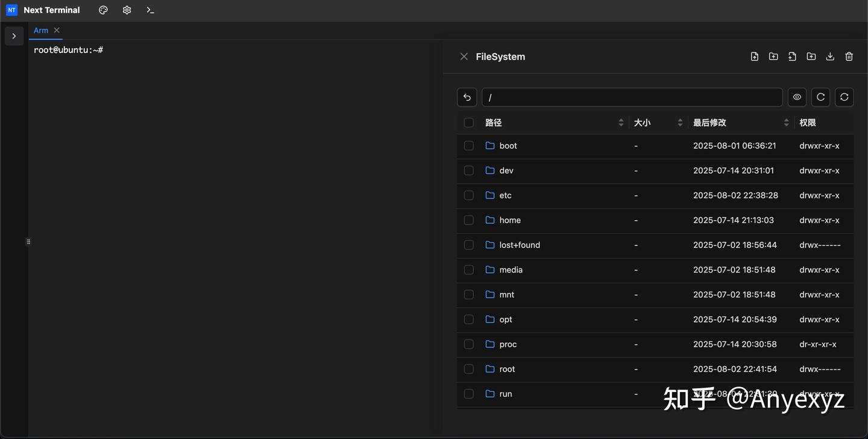Image resolution: width=868 pixels, height=439 pixels.
Task: Sort by the 大小 column arrows
Action: [x=680, y=122]
